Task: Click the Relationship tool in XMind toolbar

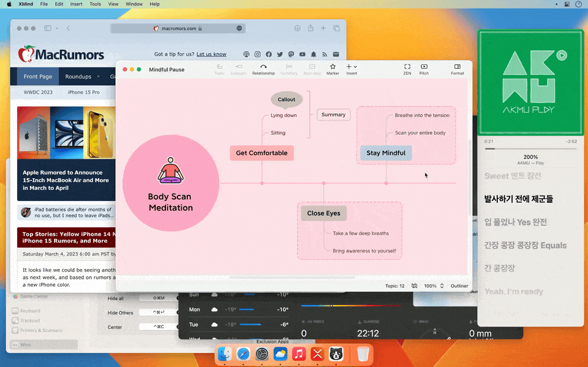Action: point(263,69)
